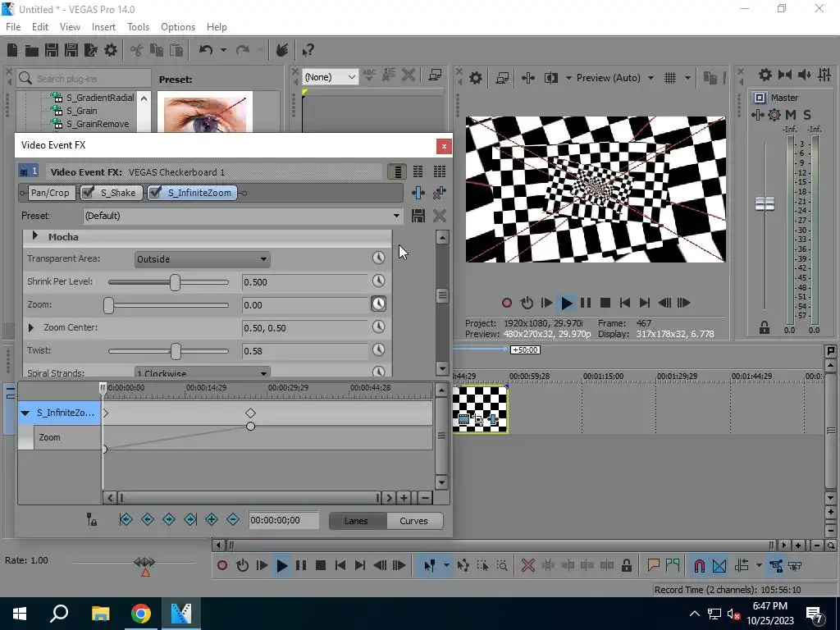This screenshot has width=840, height=630.
Task: Open the Preset (Default) dropdown
Action: pyautogui.click(x=242, y=216)
